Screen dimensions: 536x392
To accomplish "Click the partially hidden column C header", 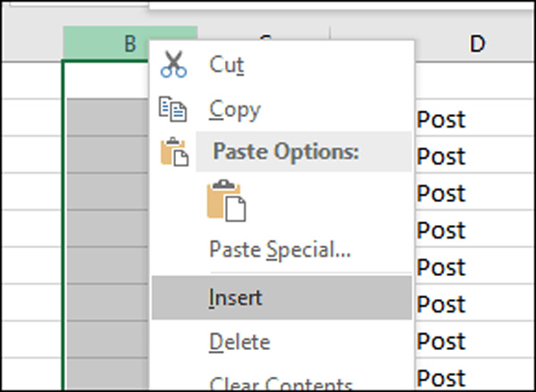I will (264, 34).
